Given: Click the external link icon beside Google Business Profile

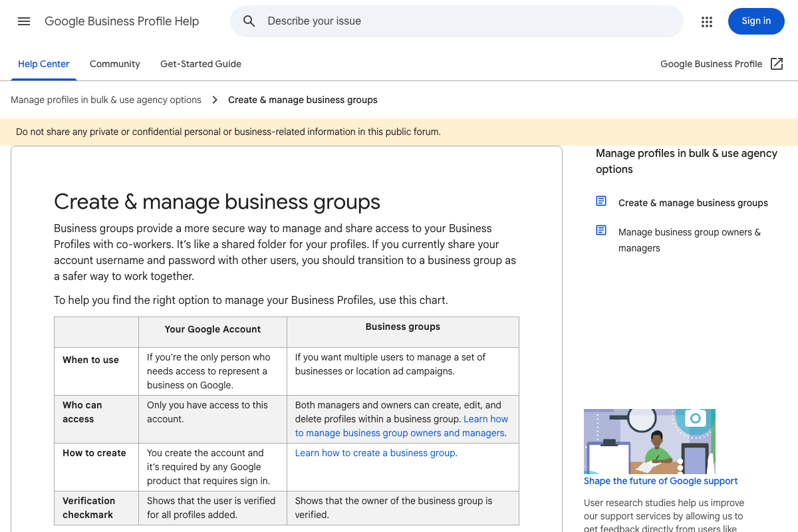Looking at the screenshot, I should click(777, 64).
